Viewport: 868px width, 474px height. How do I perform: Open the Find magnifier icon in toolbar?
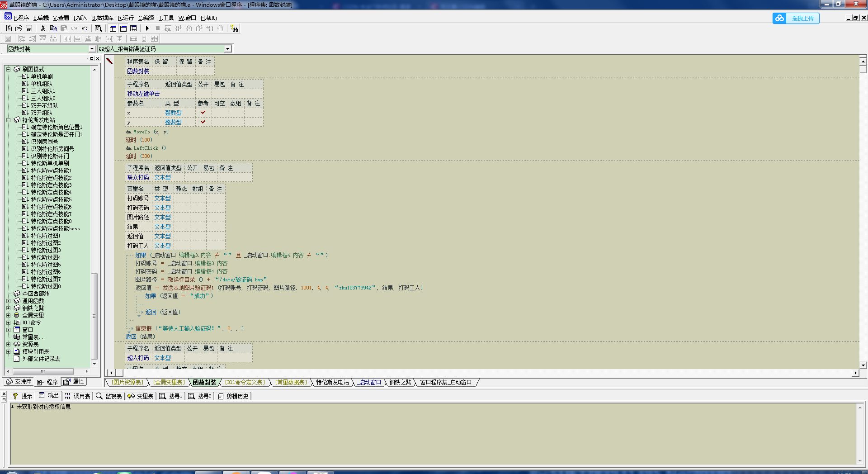pyautogui.click(x=98, y=28)
